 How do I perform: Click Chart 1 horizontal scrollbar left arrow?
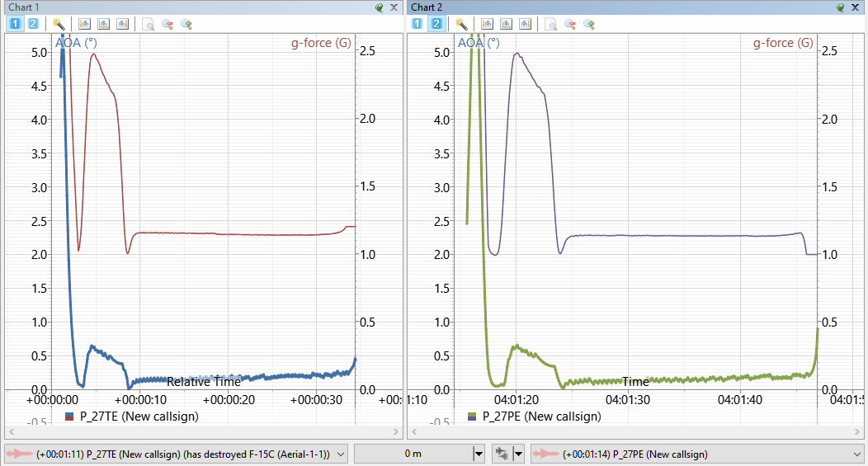12,431
